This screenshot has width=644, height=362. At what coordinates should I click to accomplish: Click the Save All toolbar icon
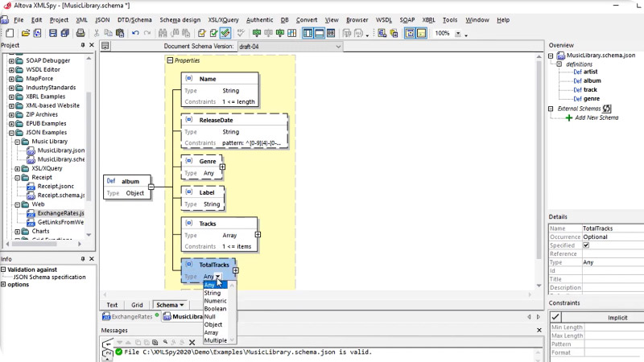[65, 33]
